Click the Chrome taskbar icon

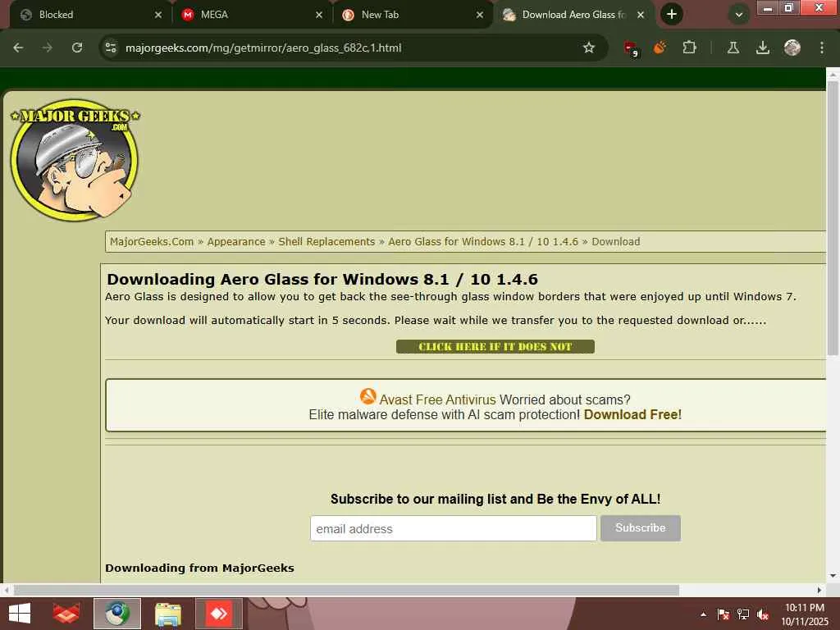(117, 614)
